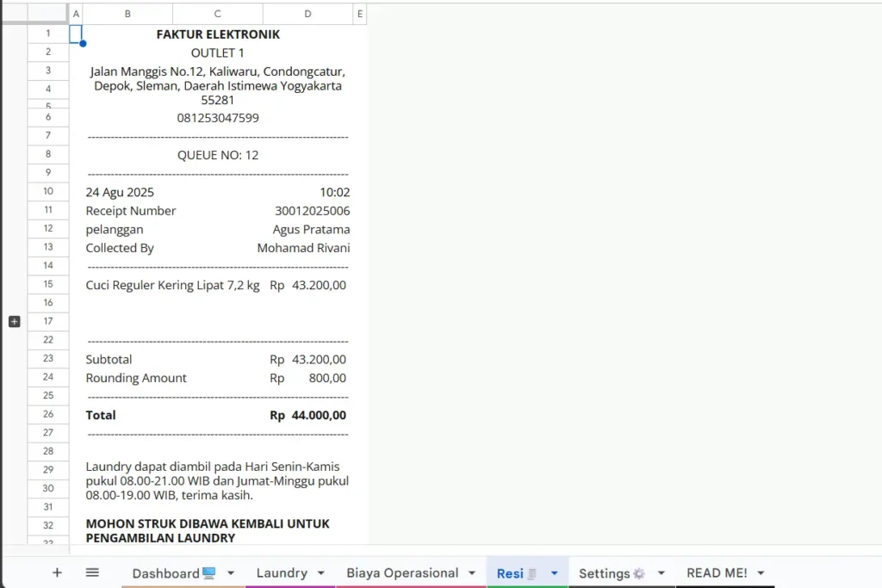This screenshot has height=588, width=882.
Task: Switch to the Dashboard sheet tab
Action: pyautogui.click(x=172, y=573)
